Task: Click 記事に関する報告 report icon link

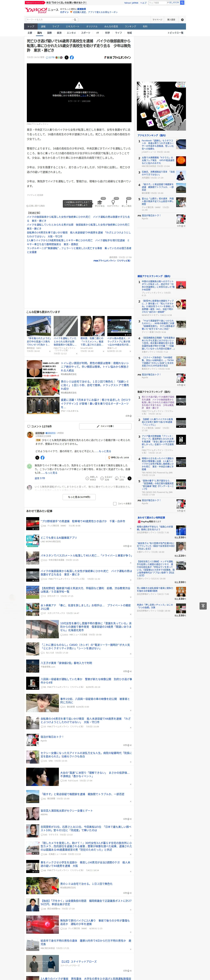Action: click(x=36, y=206)
